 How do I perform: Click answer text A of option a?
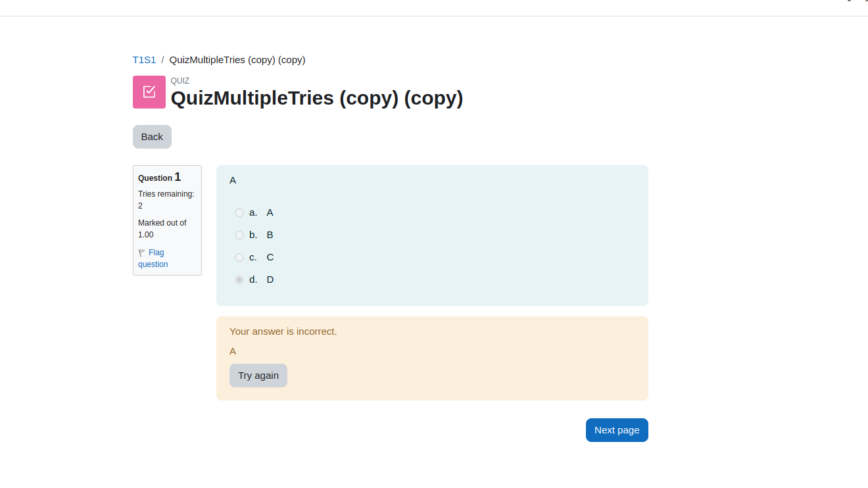tap(270, 212)
